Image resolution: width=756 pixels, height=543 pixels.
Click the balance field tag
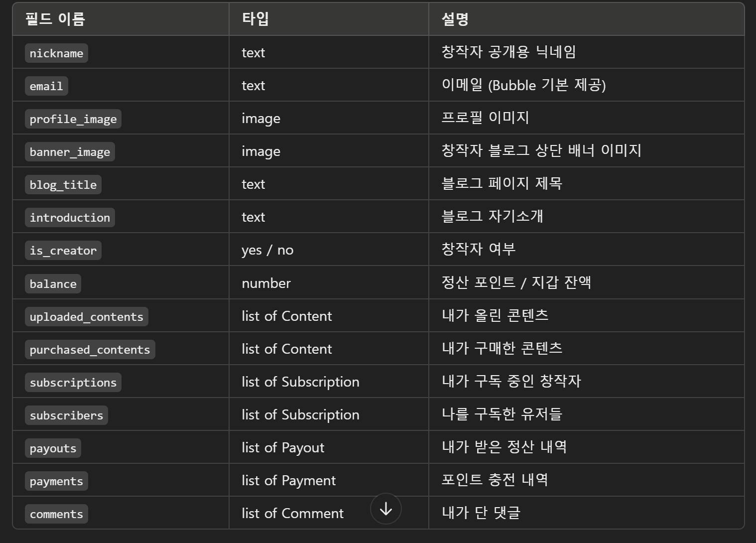point(53,284)
